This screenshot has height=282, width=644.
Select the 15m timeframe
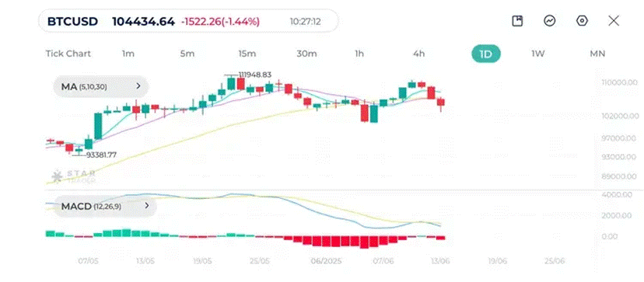tap(247, 54)
